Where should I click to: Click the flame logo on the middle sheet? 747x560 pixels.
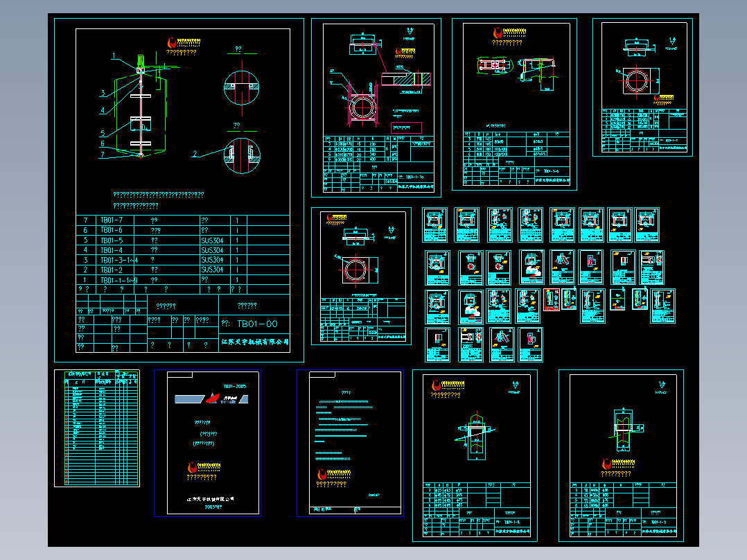click(x=330, y=218)
